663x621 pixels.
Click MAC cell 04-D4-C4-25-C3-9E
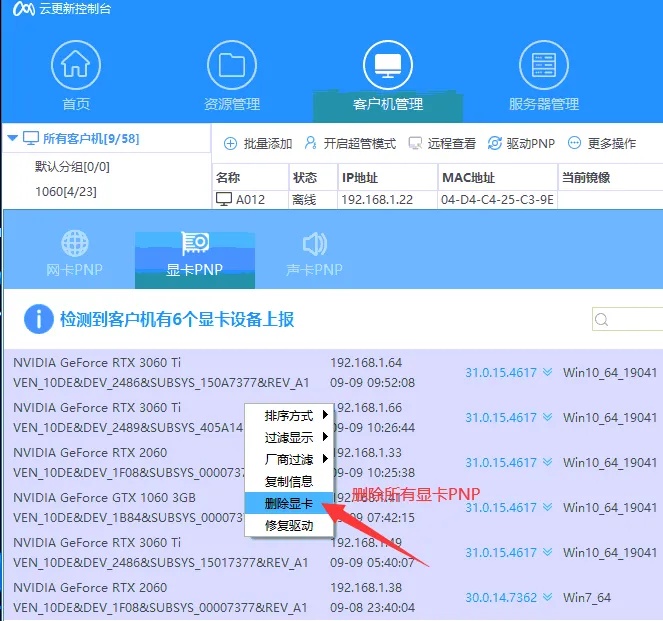[497, 200]
